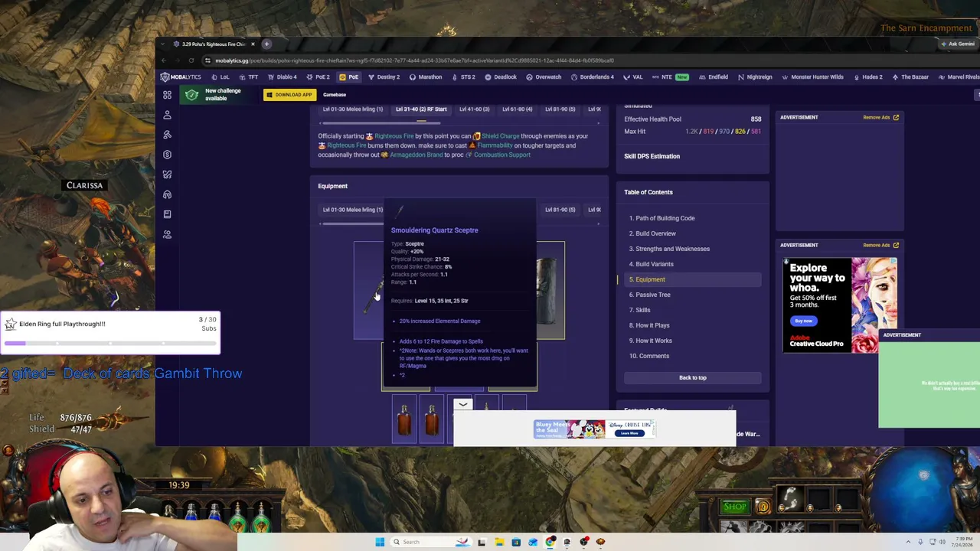
Task: Click the hammer icon in the sidebar
Action: [167, 135]
